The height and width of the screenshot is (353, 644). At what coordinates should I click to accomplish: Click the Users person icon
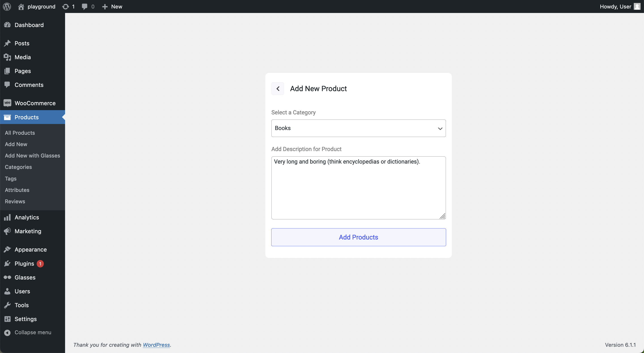pyautogui.click(x=7, y=291)
